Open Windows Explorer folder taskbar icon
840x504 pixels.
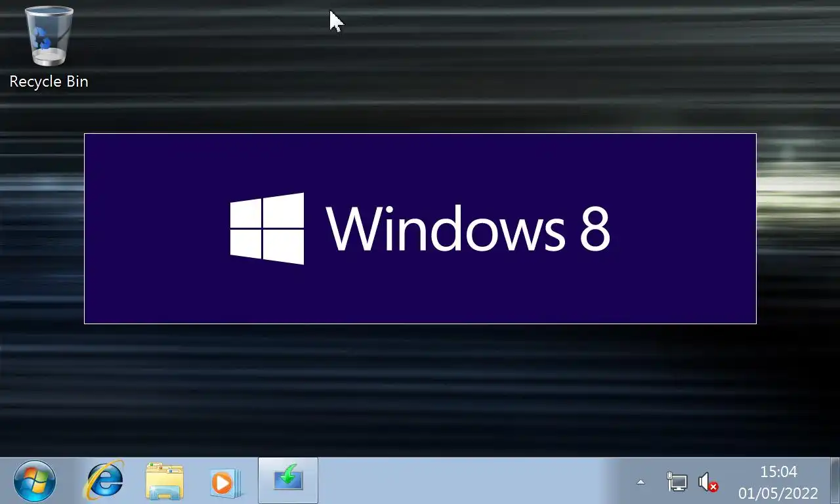click(164, 481)
